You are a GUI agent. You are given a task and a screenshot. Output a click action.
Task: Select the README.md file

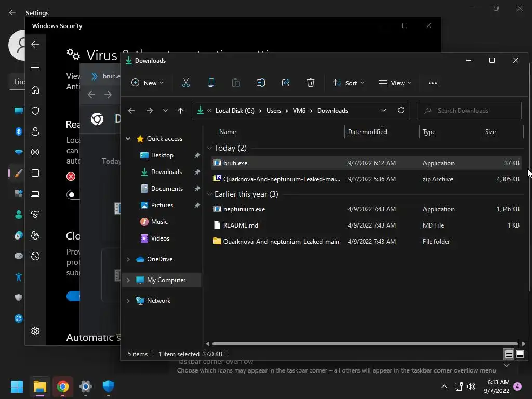tap(366, 225)
